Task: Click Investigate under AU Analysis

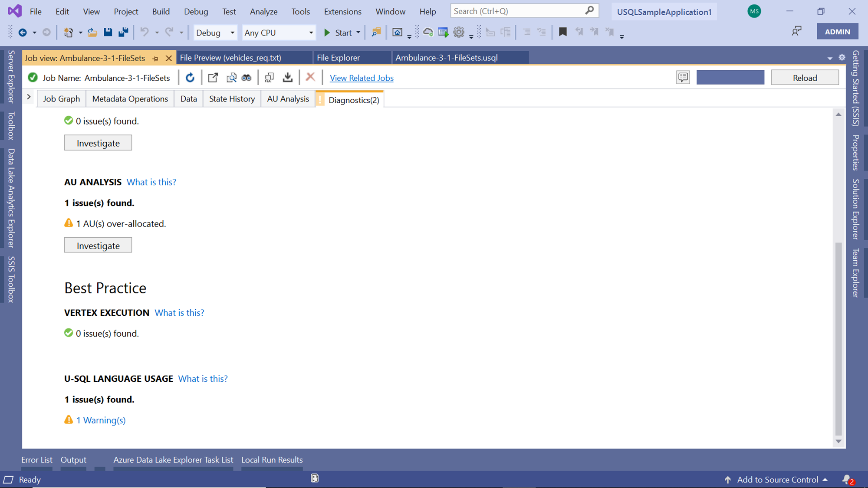Action: (x=98, y=246)
